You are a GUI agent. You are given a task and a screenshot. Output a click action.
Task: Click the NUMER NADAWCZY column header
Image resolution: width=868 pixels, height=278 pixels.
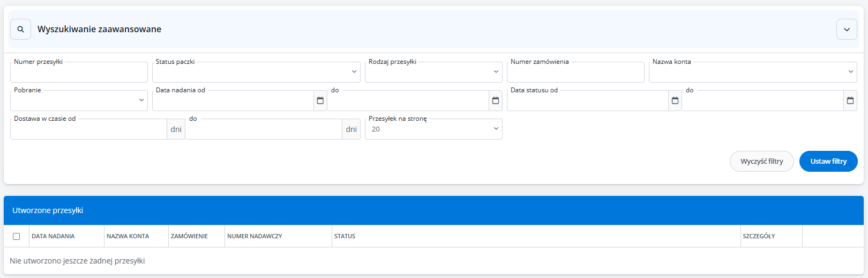(x=255, y=236)
